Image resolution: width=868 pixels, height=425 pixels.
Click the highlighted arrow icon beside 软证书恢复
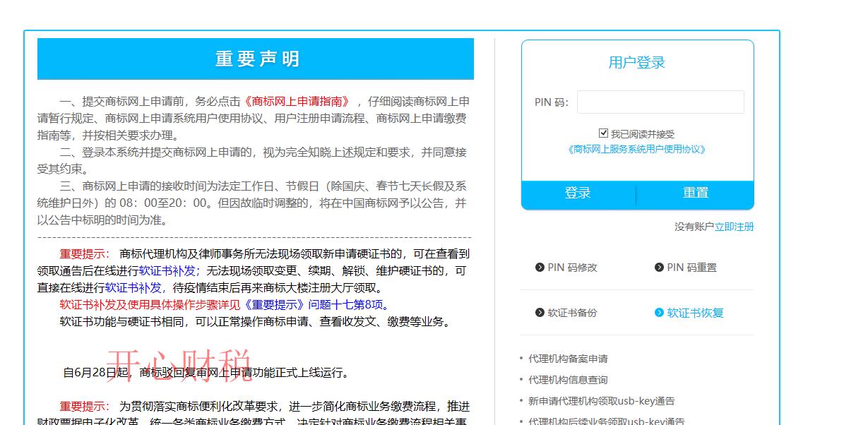[659, 312]
